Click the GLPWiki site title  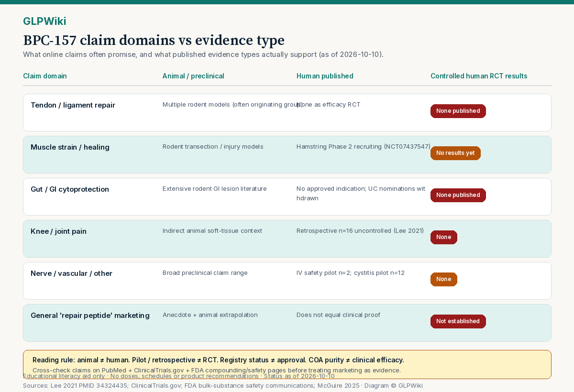[44, 21]
